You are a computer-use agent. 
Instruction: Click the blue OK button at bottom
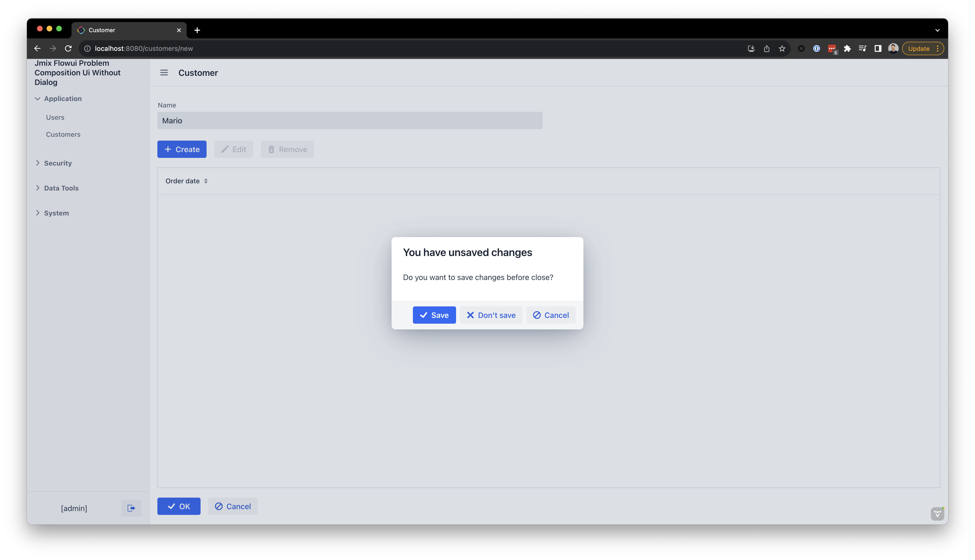tap(179, 506)
